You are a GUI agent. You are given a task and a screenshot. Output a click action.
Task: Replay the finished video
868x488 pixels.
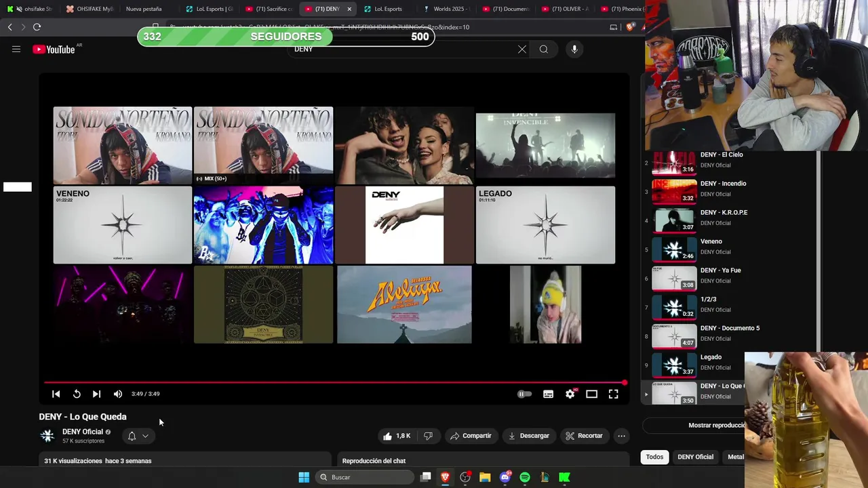(77, 394)
